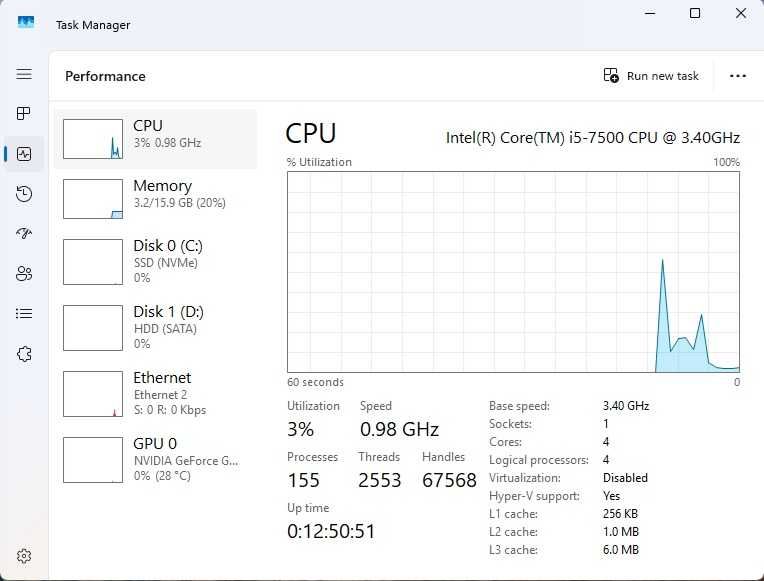This screenshot has width=764, height=581.
Task: Click Run new task button
Action: pyautogui.click(x=651, y=76)
